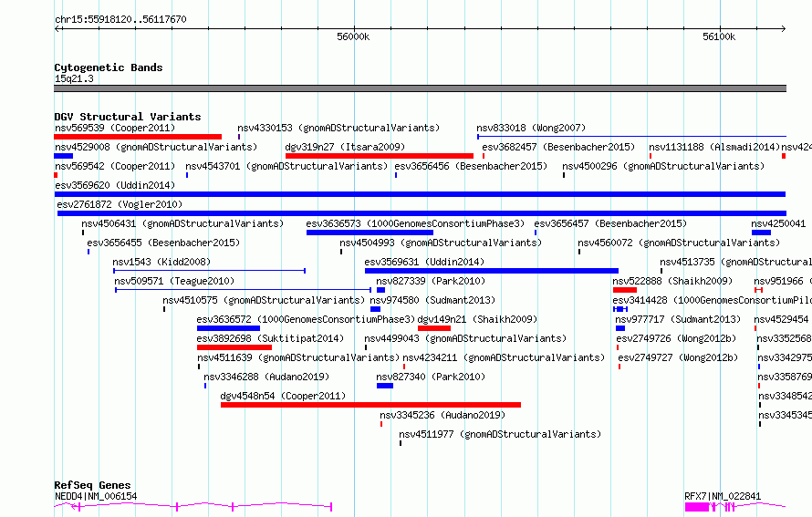Click the nsv569539 (Cooper2011) variant label
Viewport: 812px width, 517px height.
115,128
